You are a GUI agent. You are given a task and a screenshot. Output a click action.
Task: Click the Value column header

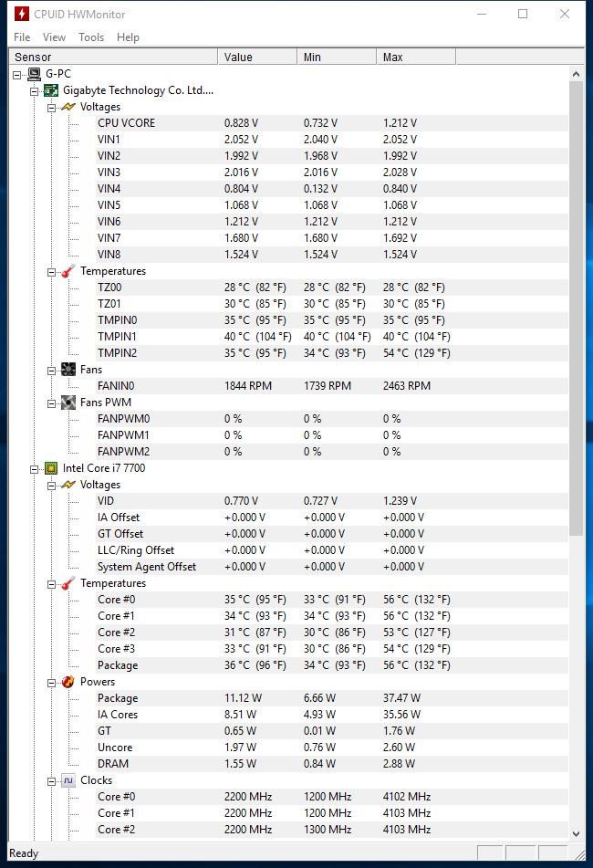tap(257, 57)
